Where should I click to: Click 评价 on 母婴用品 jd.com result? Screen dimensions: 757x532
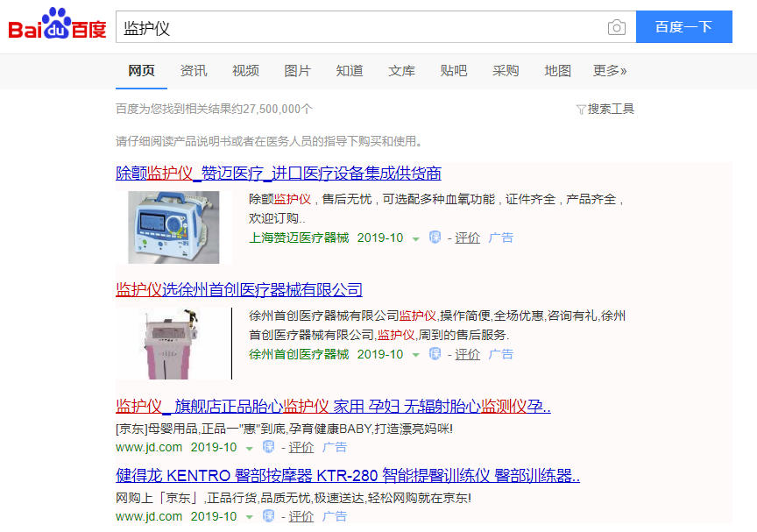point(301,447)
